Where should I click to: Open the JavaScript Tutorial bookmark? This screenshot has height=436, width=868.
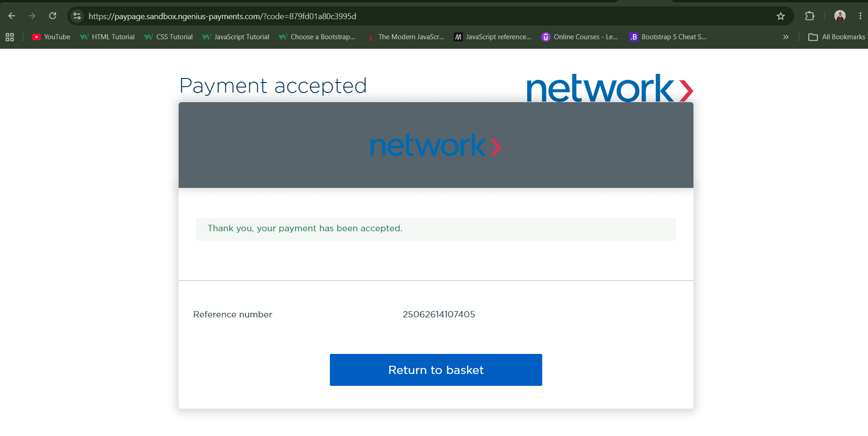(x=236, y=37)
